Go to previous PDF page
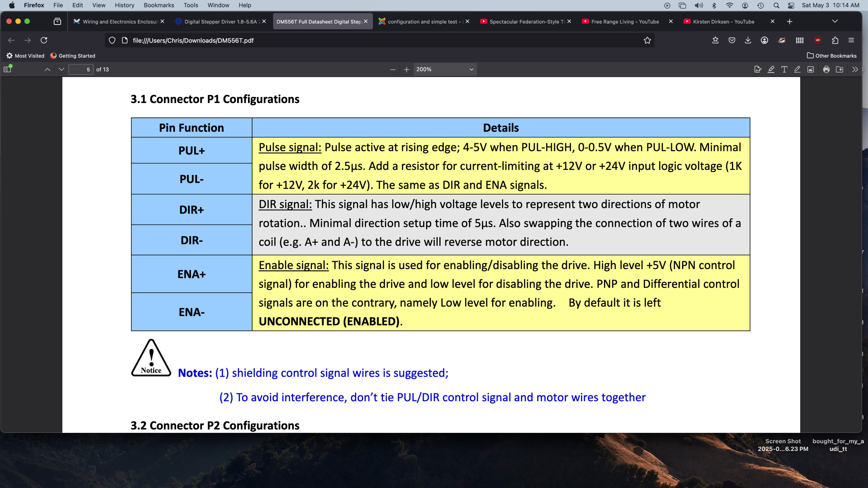The image size is (868, 488). coord(47,69)
